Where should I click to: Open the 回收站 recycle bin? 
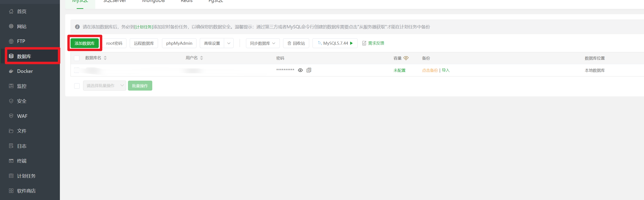click(296, 43)
